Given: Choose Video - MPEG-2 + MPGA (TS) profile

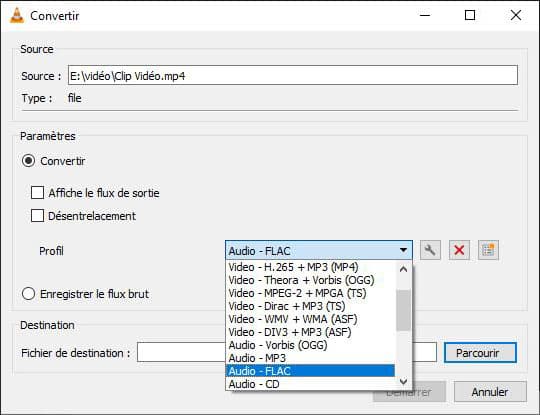Looking at the screenshot, I should [310, 293].
